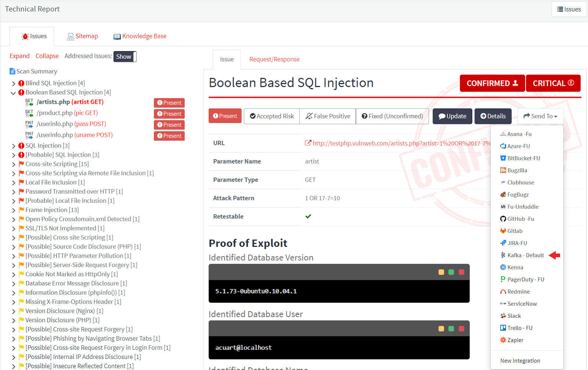Screen dimensions: 588x370
Task: Expand Cookie Not Marked as HttpOnly [1]
Action: click(x=14, y=275)
